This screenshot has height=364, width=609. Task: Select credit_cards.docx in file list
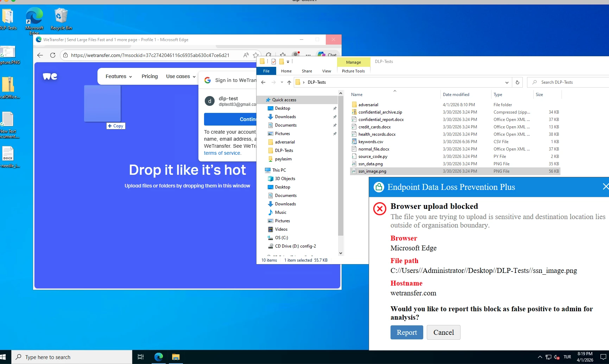(374, 127)
